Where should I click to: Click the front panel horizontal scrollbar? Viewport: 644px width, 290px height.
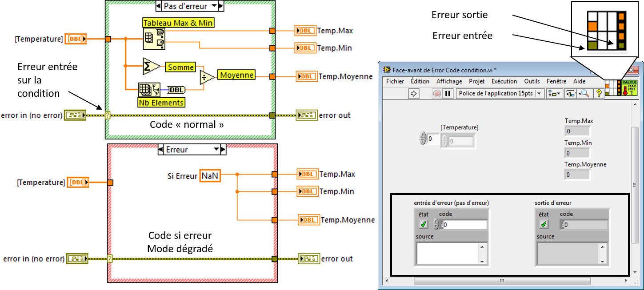pyautogui.click(x=501, y=281)
